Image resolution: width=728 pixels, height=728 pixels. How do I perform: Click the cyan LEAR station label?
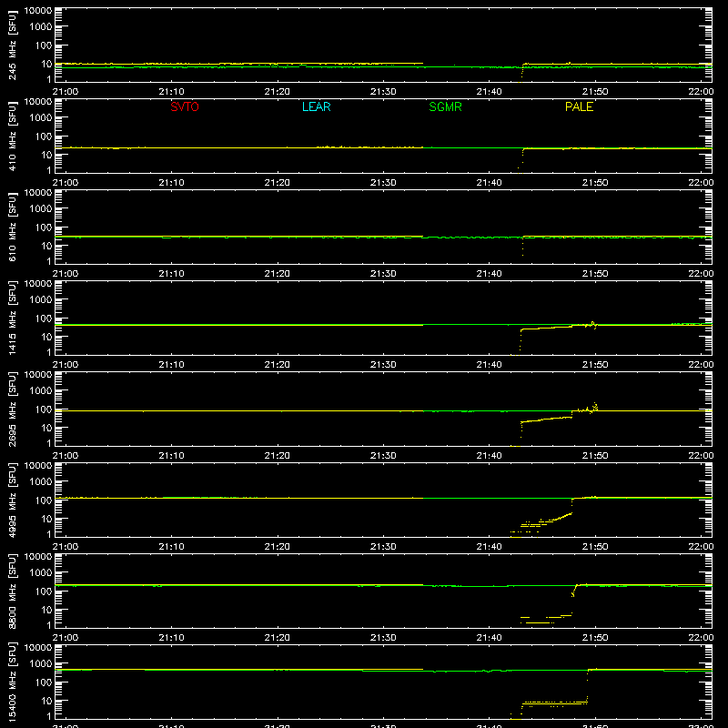[316, 106]
